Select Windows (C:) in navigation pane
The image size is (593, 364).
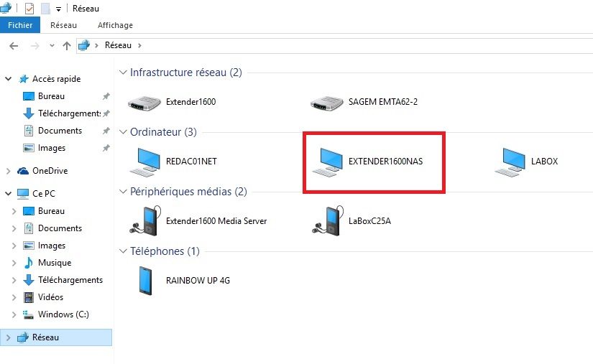63,314
